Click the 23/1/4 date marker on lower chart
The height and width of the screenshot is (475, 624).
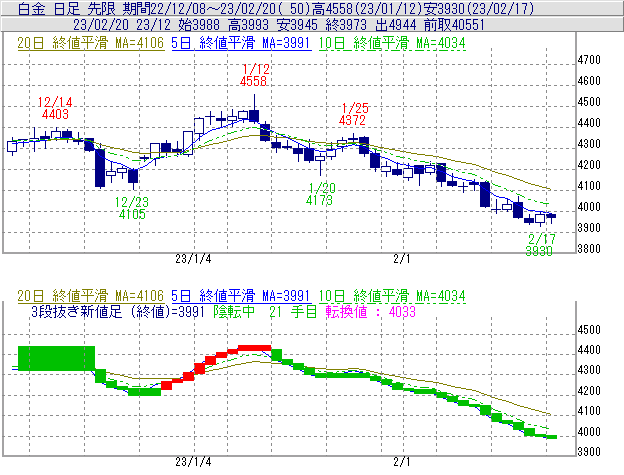coord(193,462)
